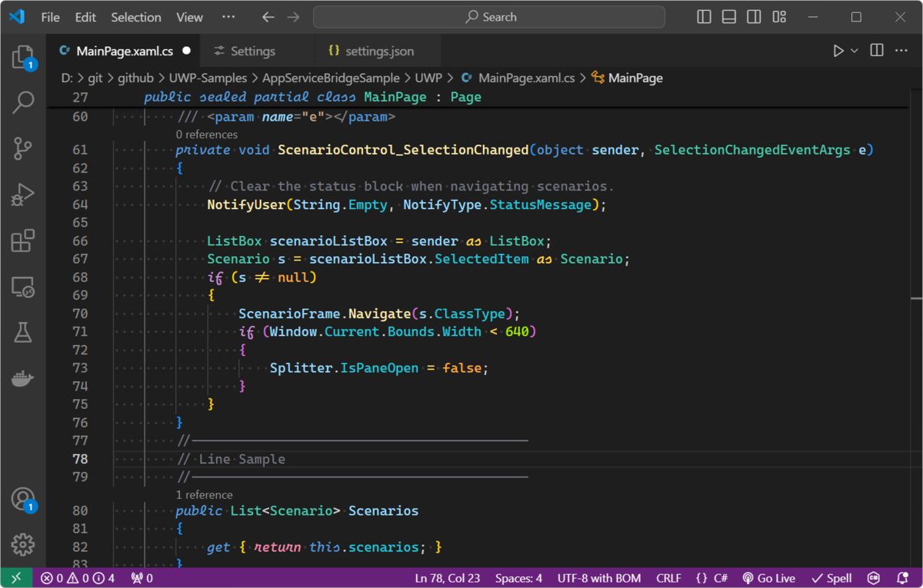Toggle the secondary sidebar
This screenshot has height=588, width=923.
753,16
